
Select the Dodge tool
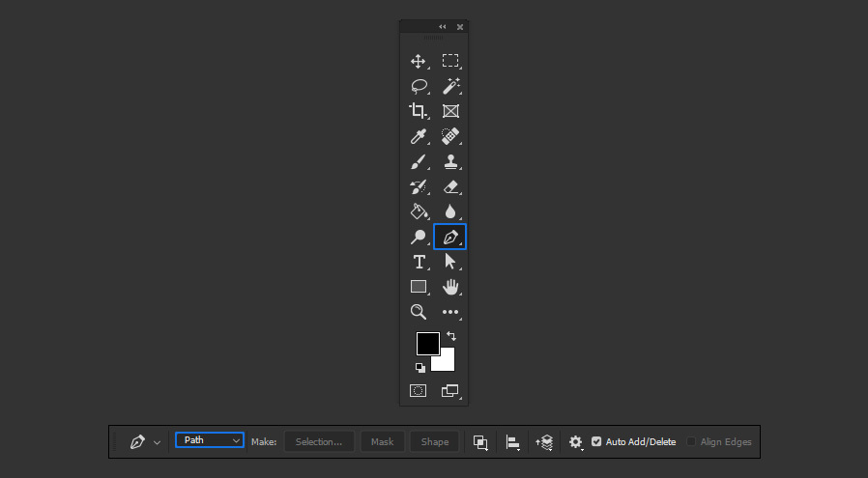(x=418, y=238)
